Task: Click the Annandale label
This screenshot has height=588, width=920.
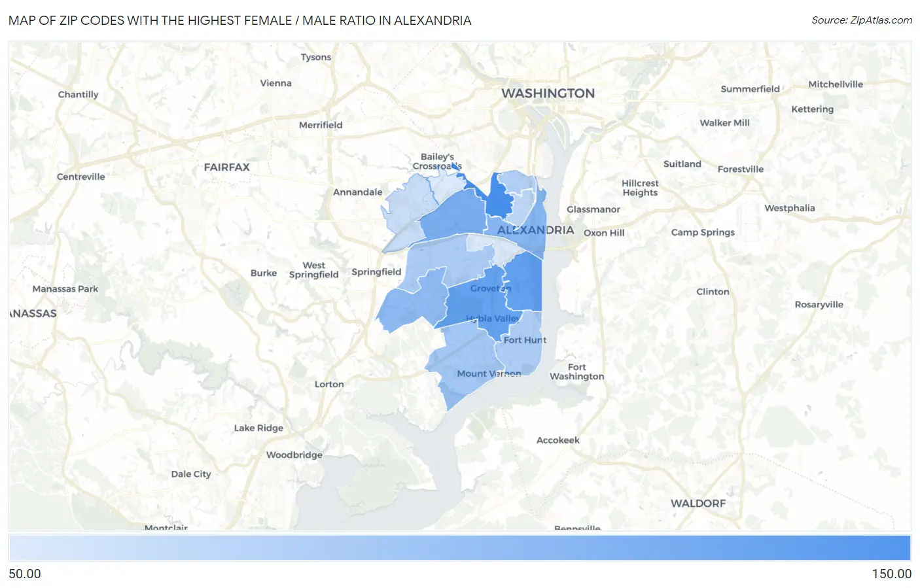Action: (357, 192)
